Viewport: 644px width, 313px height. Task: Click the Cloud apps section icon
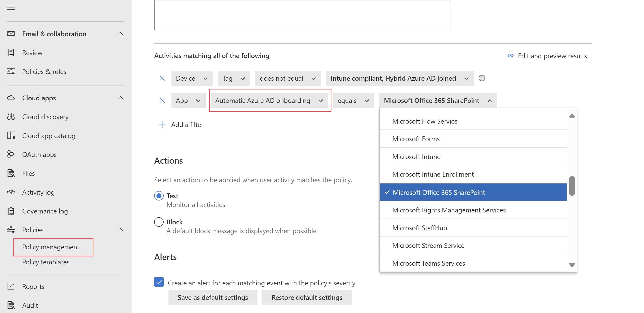click(x=11, y=97)
